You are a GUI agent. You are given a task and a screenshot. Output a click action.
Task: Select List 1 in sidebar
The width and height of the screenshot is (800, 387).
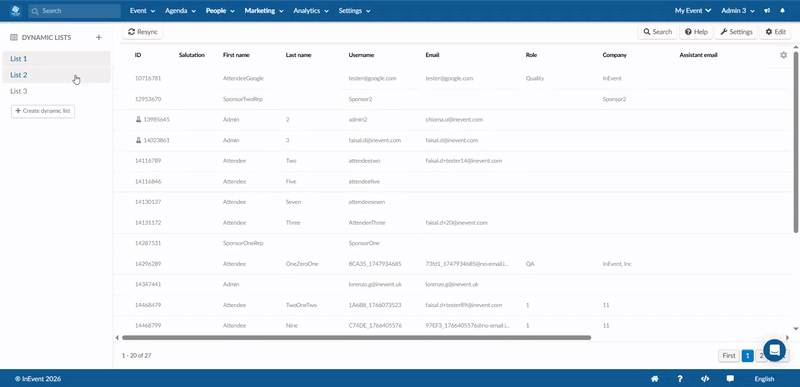pyautogui.click(x=56, y=59)
